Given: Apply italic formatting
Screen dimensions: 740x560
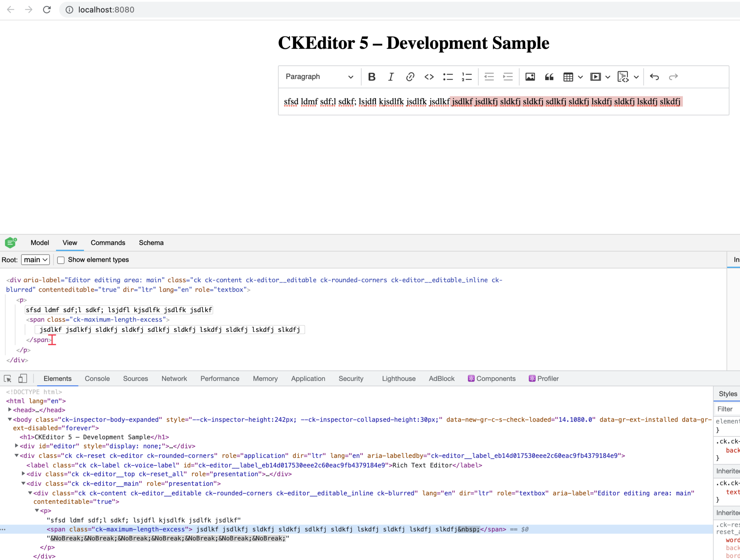Looking at the screenshot, I should (x=390, y=77).
